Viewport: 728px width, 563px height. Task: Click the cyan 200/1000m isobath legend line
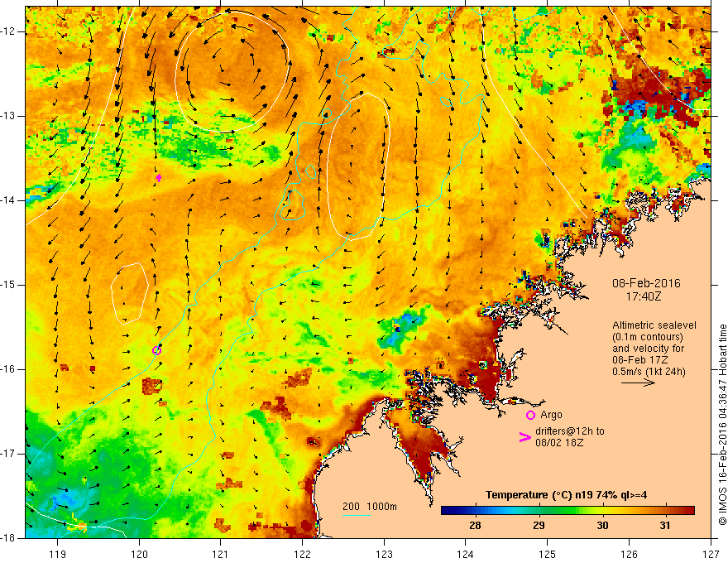pos(357,515)
